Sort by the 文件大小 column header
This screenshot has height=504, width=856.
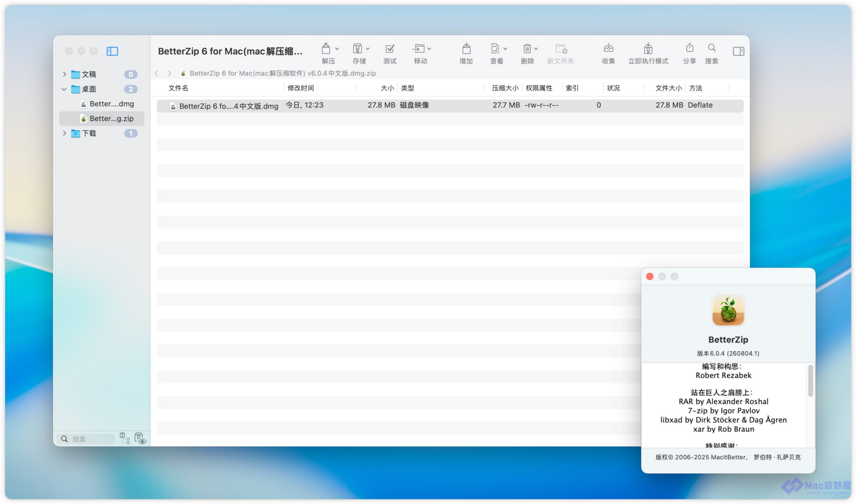tap(668, 88)
